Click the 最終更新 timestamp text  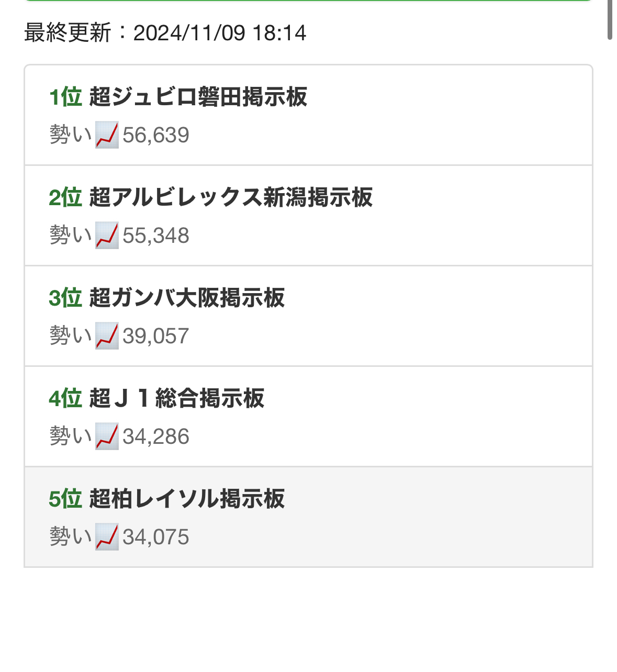coord(165,33)
